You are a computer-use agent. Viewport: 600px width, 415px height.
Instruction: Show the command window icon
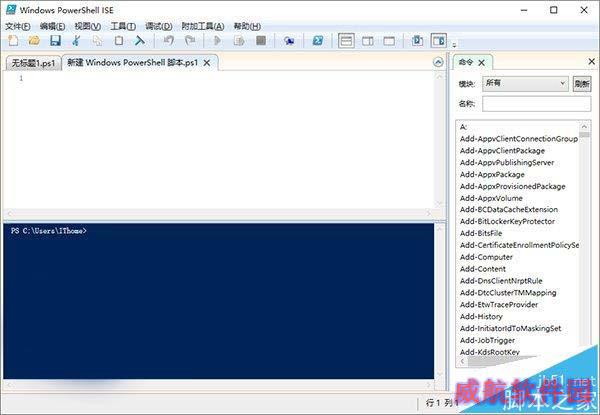[x=417, y=41]
